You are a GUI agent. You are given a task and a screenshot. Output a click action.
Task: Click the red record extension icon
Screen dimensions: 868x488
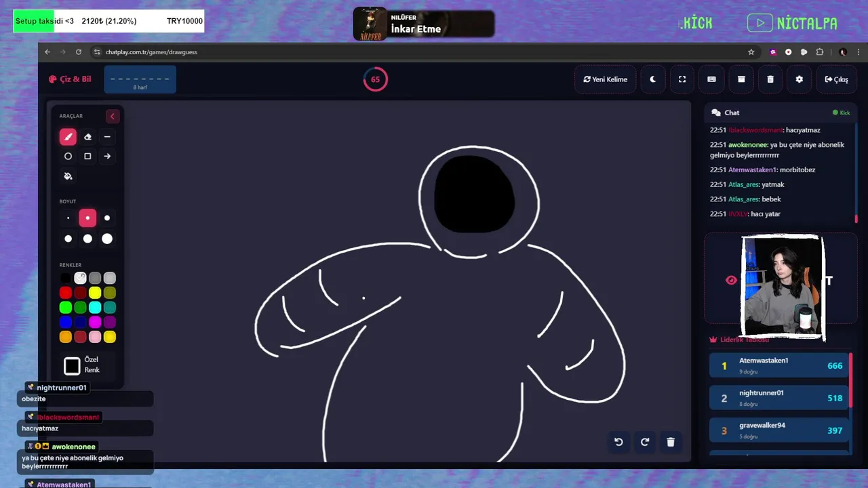point(789,52)
